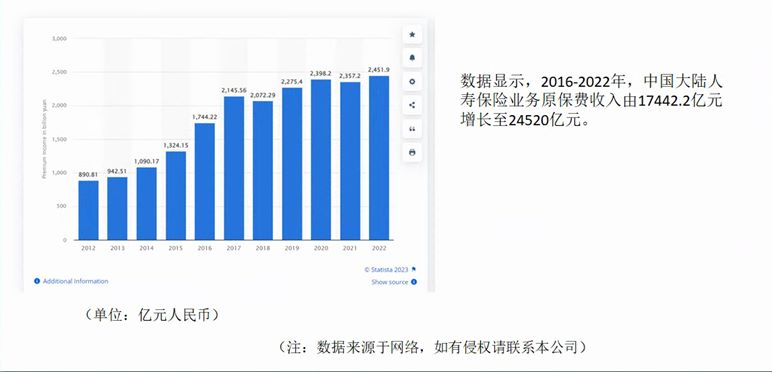The height and width of the screenshot is (372, 772).
Task: Click the bell notification icon
Action: point(412,58)
